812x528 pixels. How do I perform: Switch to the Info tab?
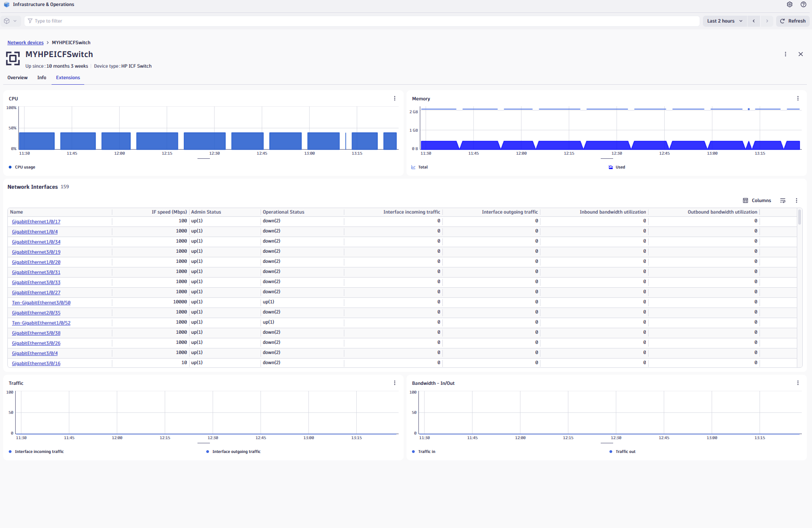click(x=42, y=78)
